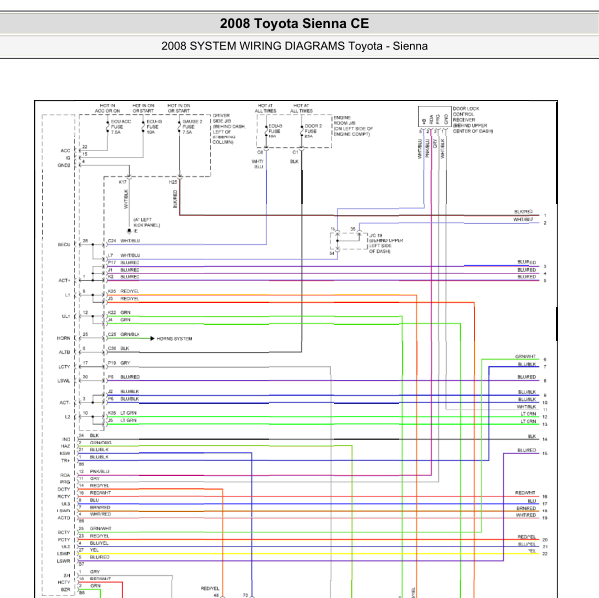Image resolution: width=599 pixels, height=598 pixels.
Task: Click the LSWR pin label
Action: click(x=64, y=562)
